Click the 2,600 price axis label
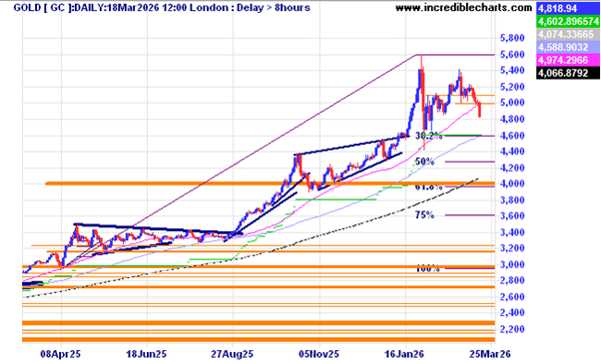The height and width of the screenshot is (364, 601). (512, 297)
